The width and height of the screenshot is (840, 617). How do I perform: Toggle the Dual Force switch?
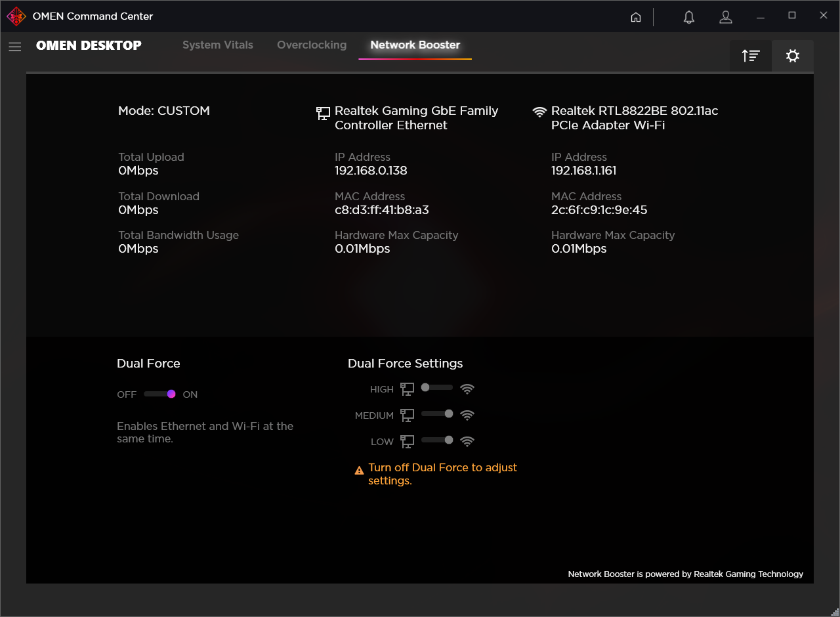160,394
